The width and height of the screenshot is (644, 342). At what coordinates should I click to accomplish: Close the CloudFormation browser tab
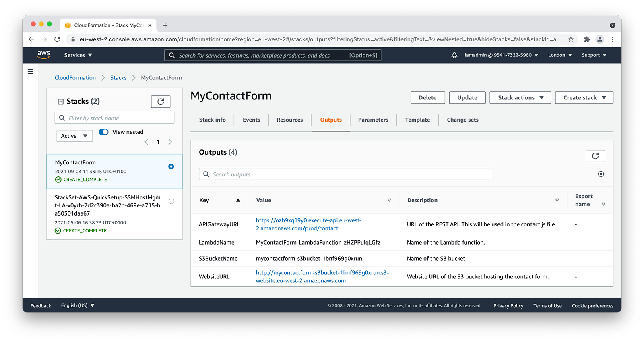point(150,25)
